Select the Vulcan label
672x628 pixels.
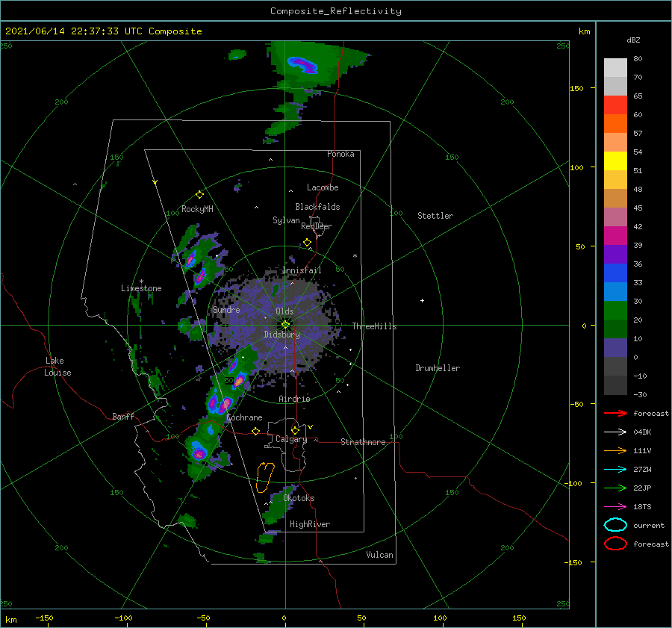point(379,555)
